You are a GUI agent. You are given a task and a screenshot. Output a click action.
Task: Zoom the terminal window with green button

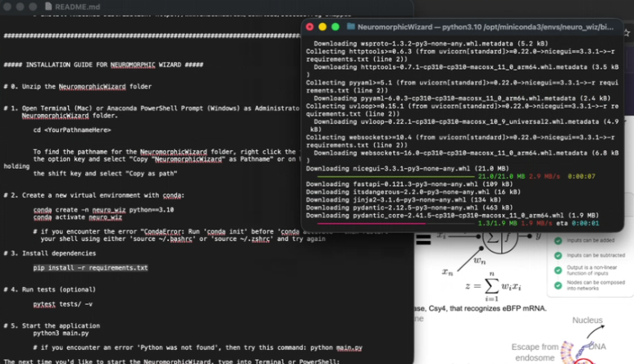point(335,27)
